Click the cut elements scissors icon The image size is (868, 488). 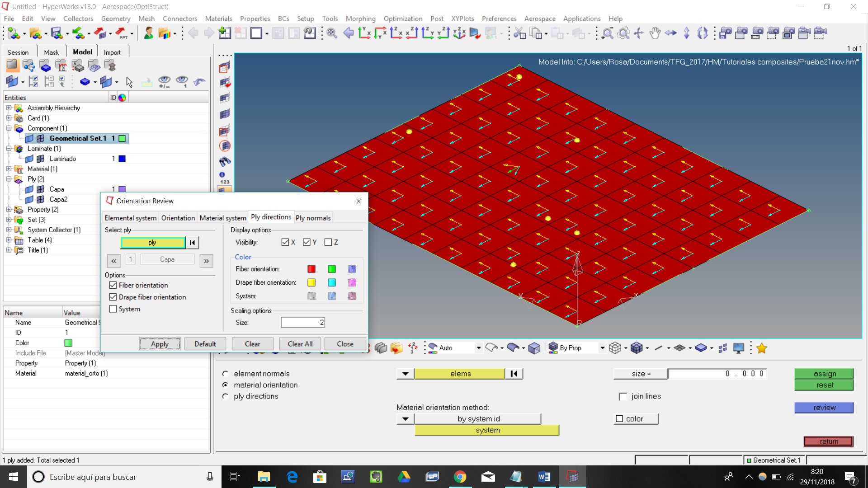click(x=519, y=33)
